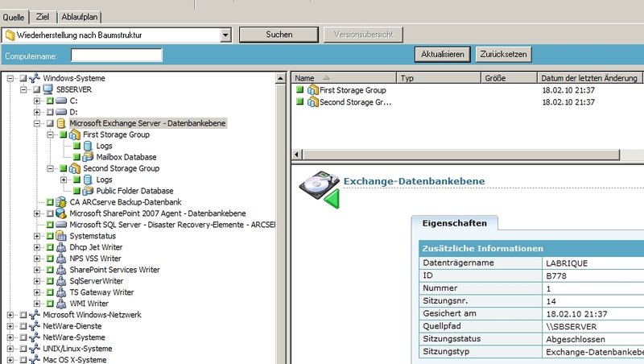Image resolution: width=644 pixels, height=364 pixels.
Task: Expand the Microsoft SharePoint 2007 Agent node
Action: [37, 213]
